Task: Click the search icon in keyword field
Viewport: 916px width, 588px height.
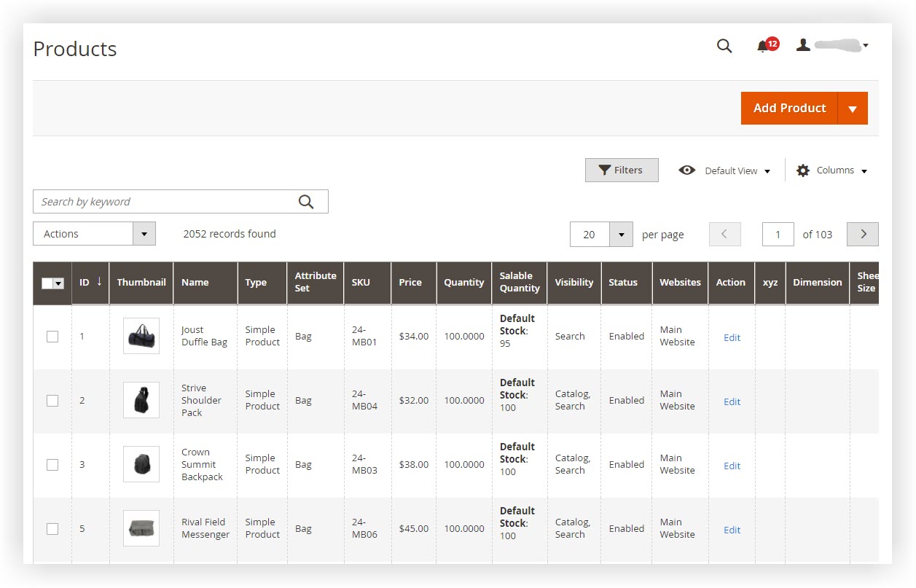Action: tap(306, 202)
